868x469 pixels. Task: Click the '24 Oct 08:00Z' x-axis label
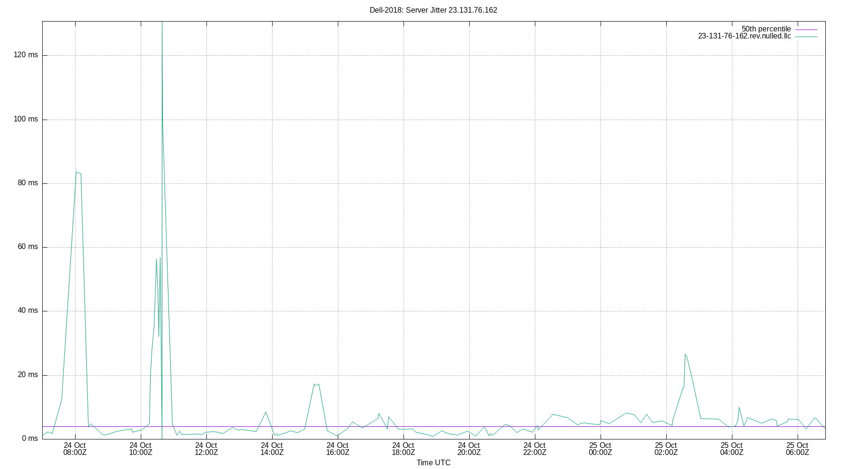point(75,449)
